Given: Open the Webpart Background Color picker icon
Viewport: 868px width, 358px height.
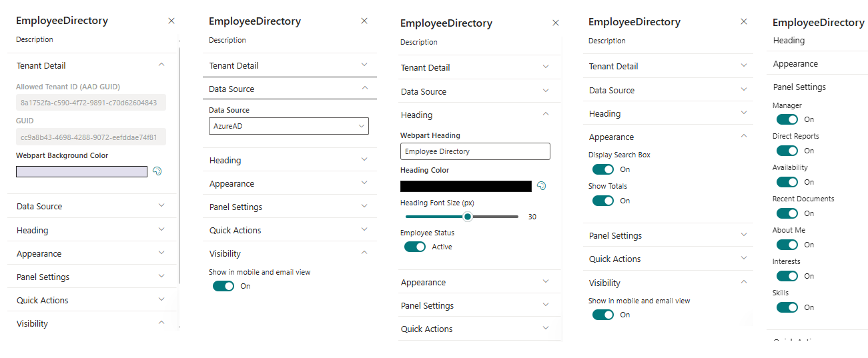Looking at the screenshot, I should pos(157,171).
